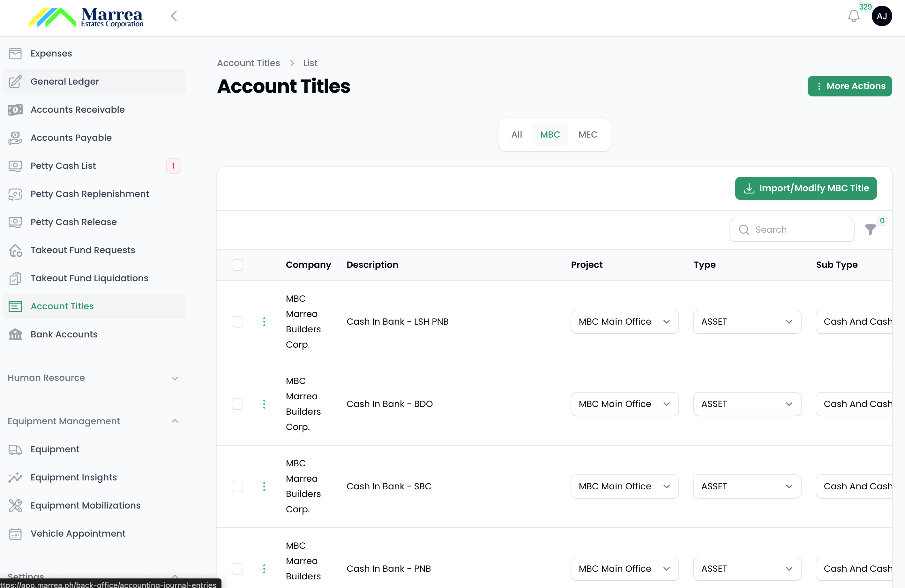Check the row checkbox for Cash In Bank - BDO
Image resolution: width=905 pixels, height=588 pixels.
pos(237,404)
